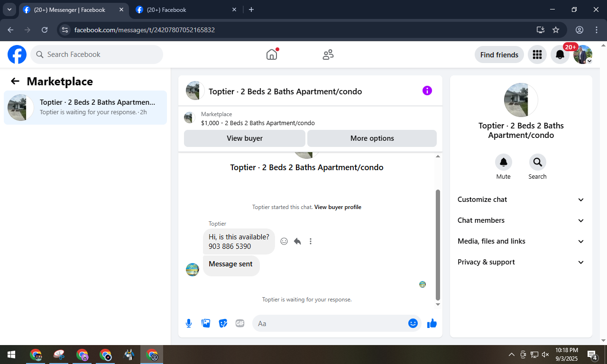Open more options for Toptier's message
The height and width of the screenshot is (364, 607).
[x=311, y=241]
